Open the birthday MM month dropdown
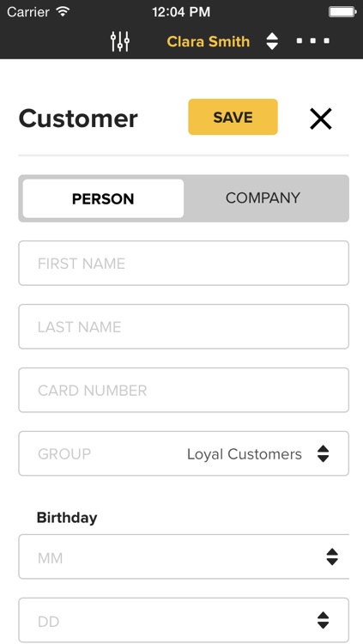 tap(184, 557)
